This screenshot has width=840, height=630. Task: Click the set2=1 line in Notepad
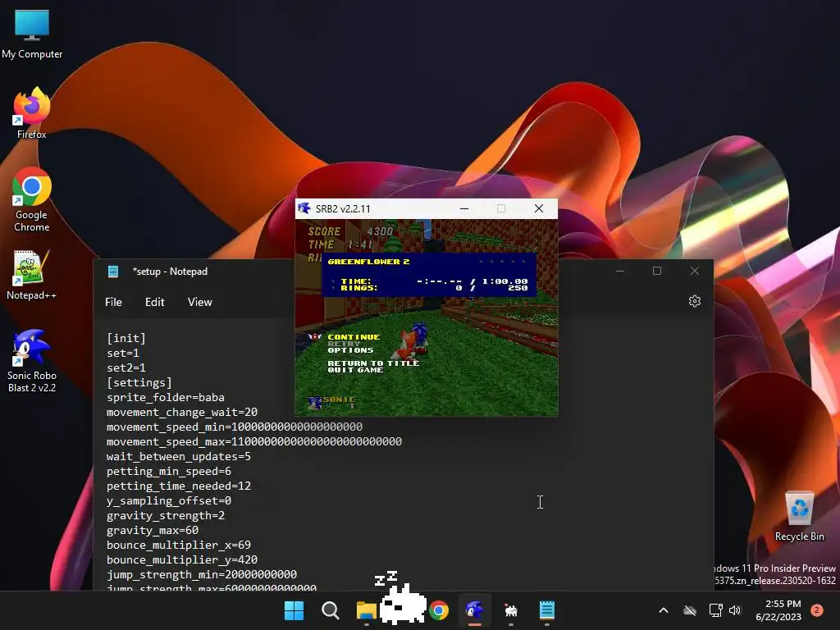click(x=126, y=368)
